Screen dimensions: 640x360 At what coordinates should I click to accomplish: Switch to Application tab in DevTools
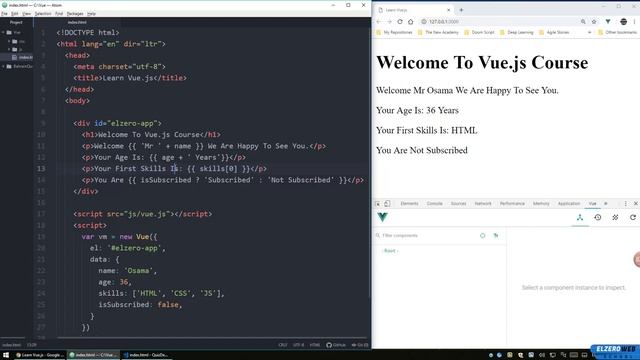coord(569,203)
